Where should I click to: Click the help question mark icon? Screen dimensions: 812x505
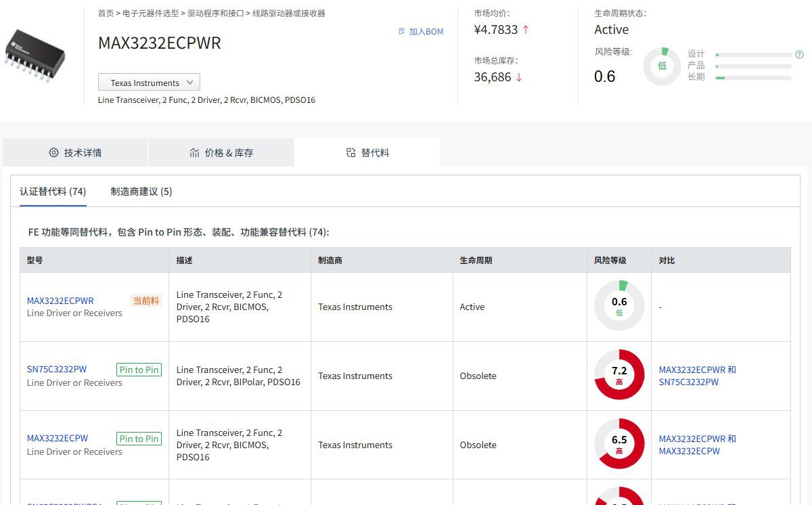click(799, 55)
